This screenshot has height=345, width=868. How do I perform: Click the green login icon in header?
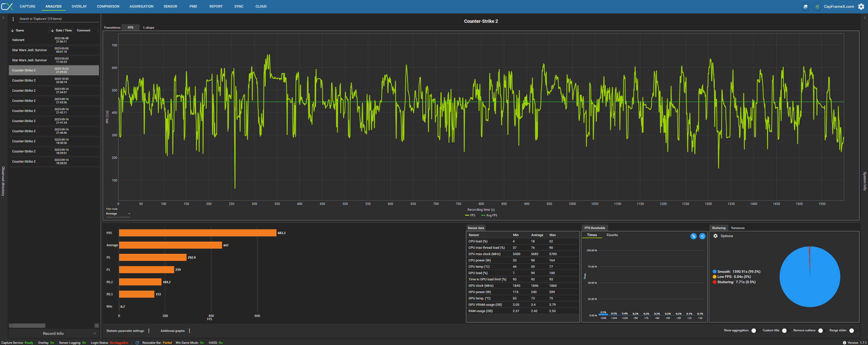pyautogui.click(x=817, y=6)
